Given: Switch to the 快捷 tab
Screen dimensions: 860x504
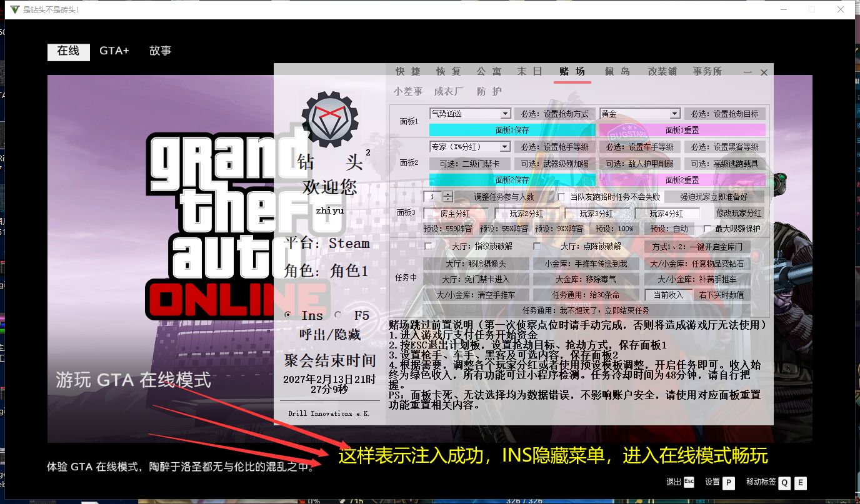Looking at the screenshot, I should (x=407, y=71).
